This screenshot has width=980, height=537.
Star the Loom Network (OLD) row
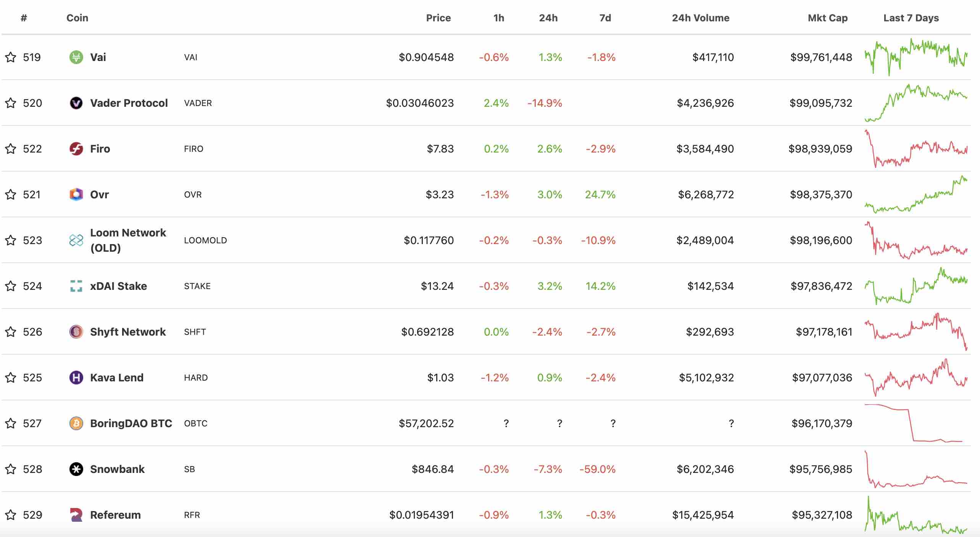11,240
